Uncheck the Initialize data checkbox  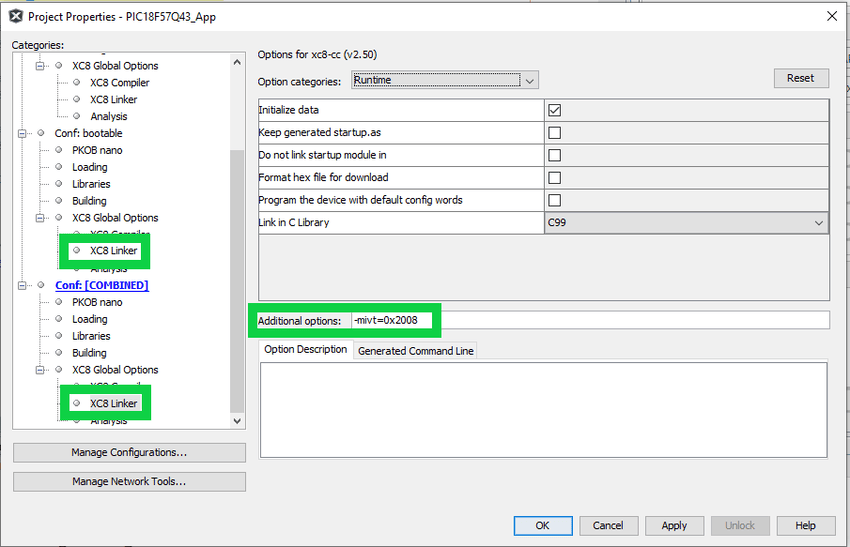(554, 110)
